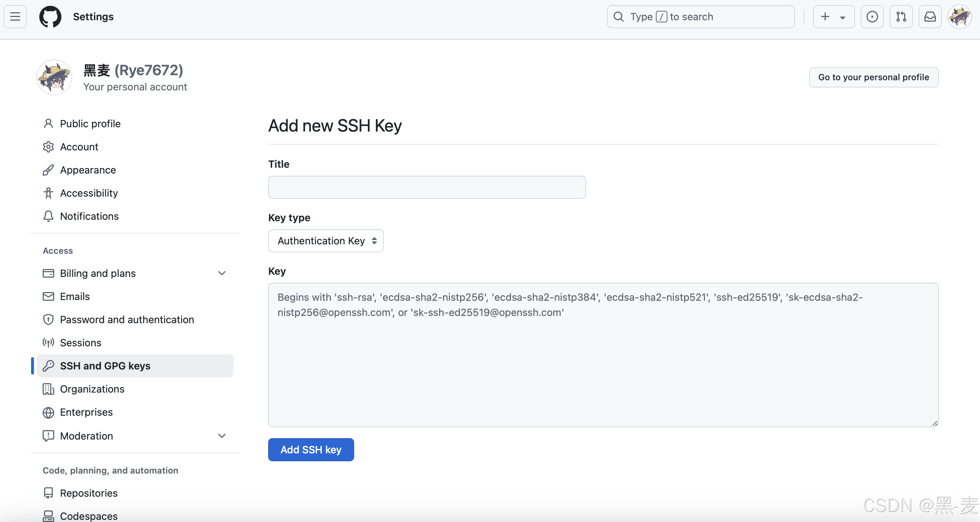Screen dimensions: 980x522
Task: Open the create new plus menu
Action: click(834, 17)
